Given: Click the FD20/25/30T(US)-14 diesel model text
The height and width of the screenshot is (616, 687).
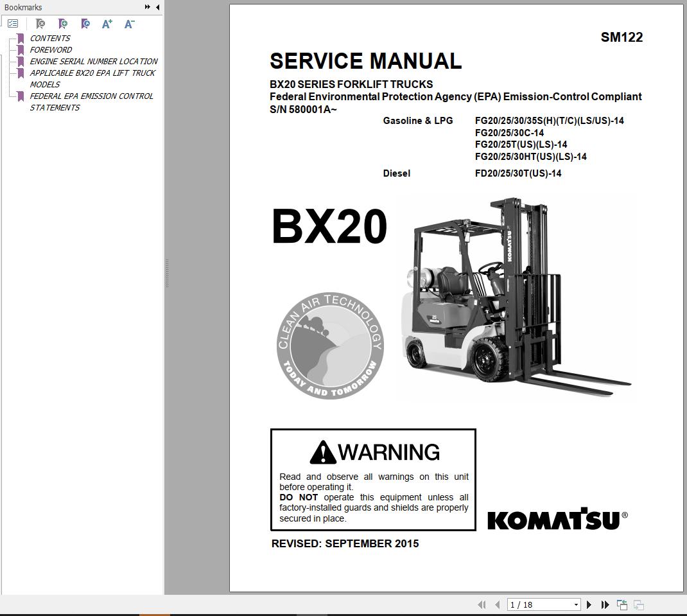Looking at the screenshot, I should 518,173.
